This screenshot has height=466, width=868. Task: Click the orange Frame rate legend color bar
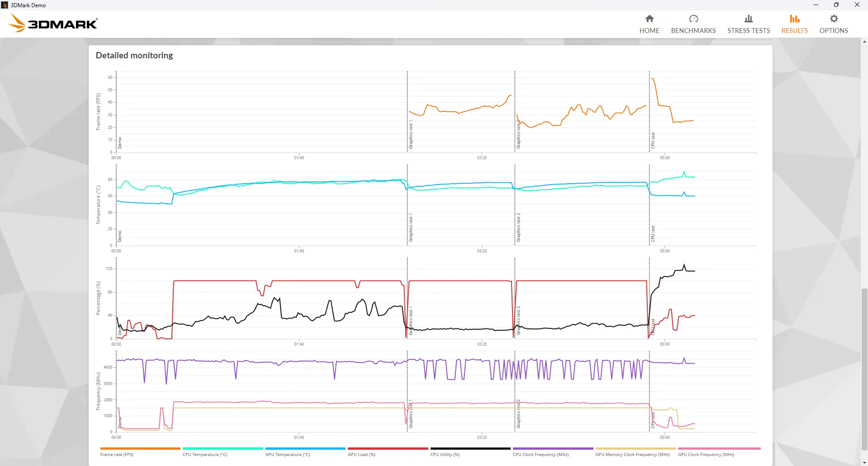(140, 448)
